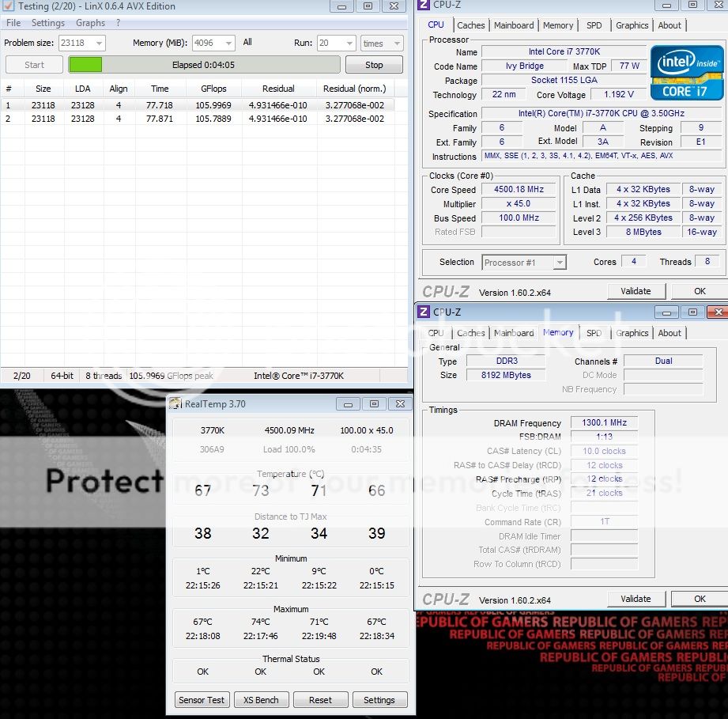Click the Intel Core i7 logo badge
Viewport: 728px width, 719px height.
685,72
